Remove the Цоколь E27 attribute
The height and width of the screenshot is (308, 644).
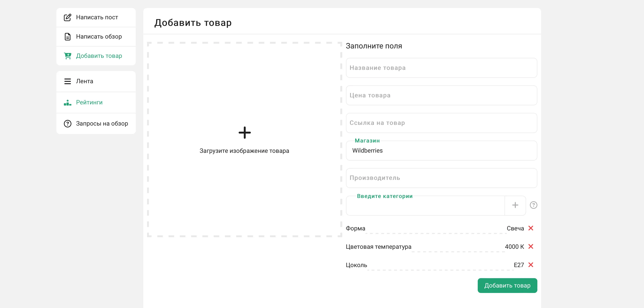click(x=531, y=265)
